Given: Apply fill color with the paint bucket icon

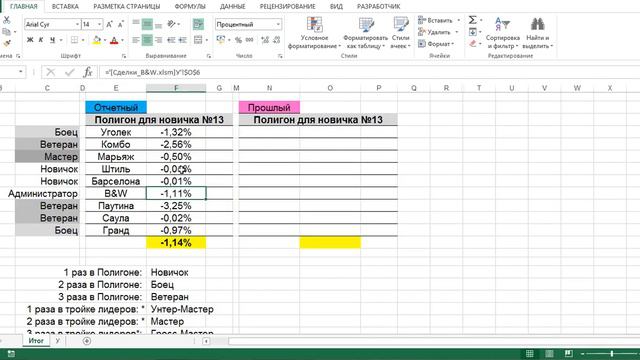Looking at the screenshot, I should click(97, 40).
